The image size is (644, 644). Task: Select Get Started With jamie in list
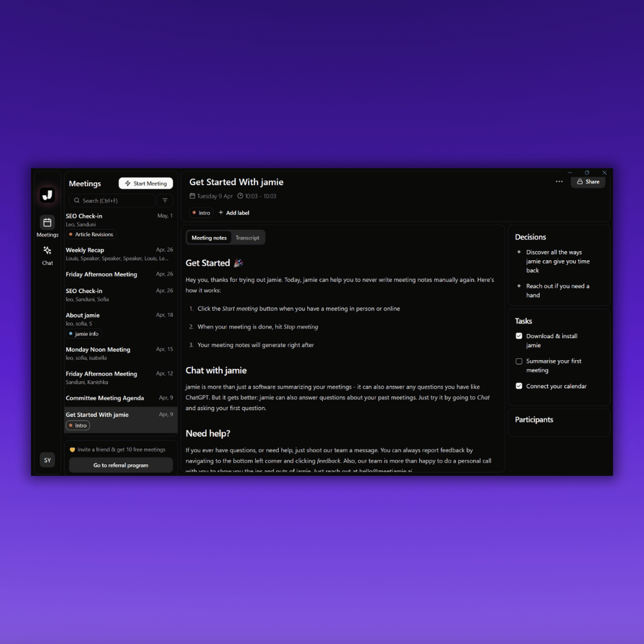coord(120,420)
